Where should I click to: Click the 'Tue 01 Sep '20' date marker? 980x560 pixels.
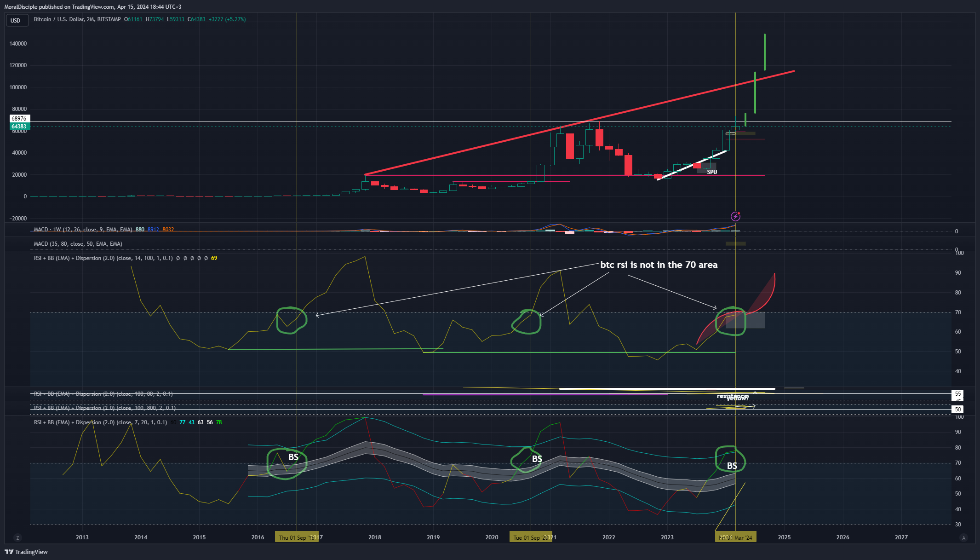coord(531,537)
